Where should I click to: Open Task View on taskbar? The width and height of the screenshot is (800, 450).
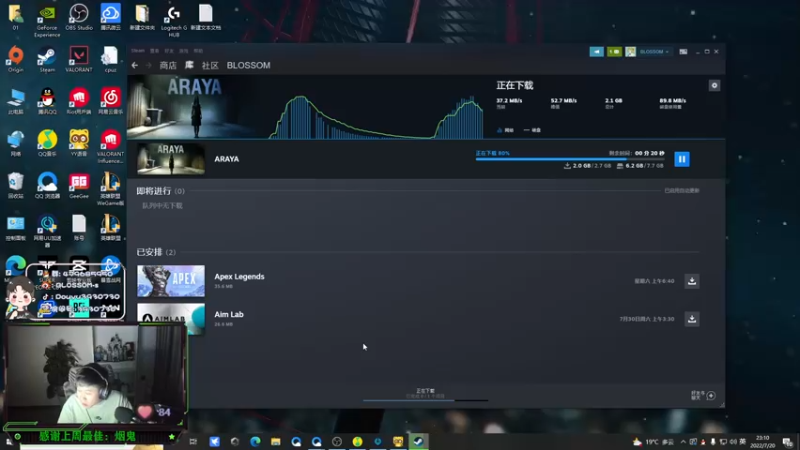[x=193, y=441]
